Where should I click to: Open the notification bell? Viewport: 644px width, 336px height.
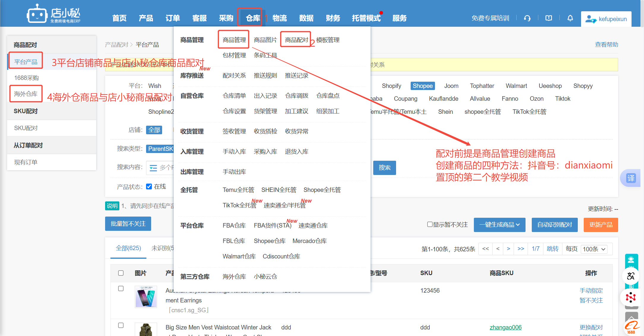pyautogui.click(x=570, y=18)
